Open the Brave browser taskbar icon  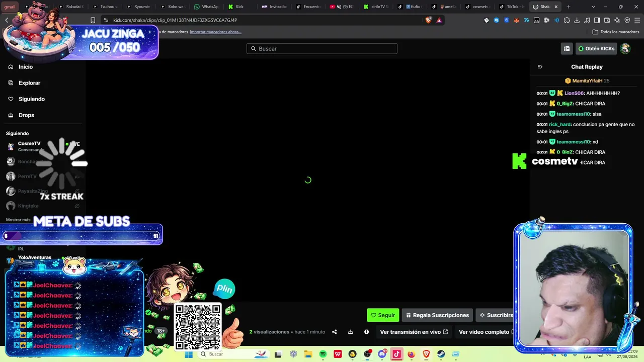[426, 354]
